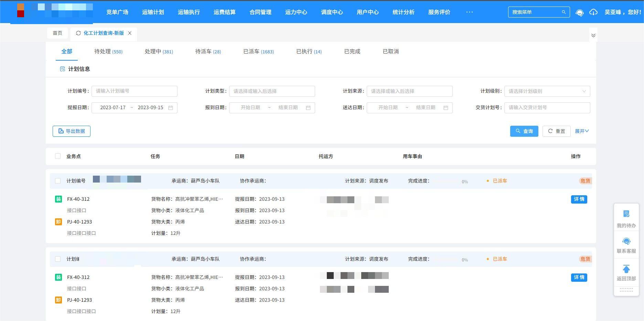This screenshot has width=644, height=321.
Task: Click the green 装 icon in first plan
Action: [x=58, y=199]
